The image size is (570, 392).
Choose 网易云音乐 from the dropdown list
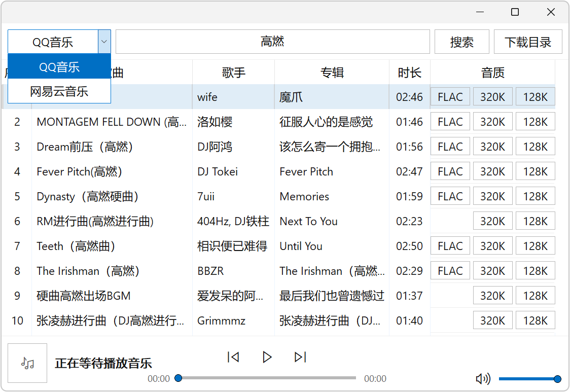[59, 91]
